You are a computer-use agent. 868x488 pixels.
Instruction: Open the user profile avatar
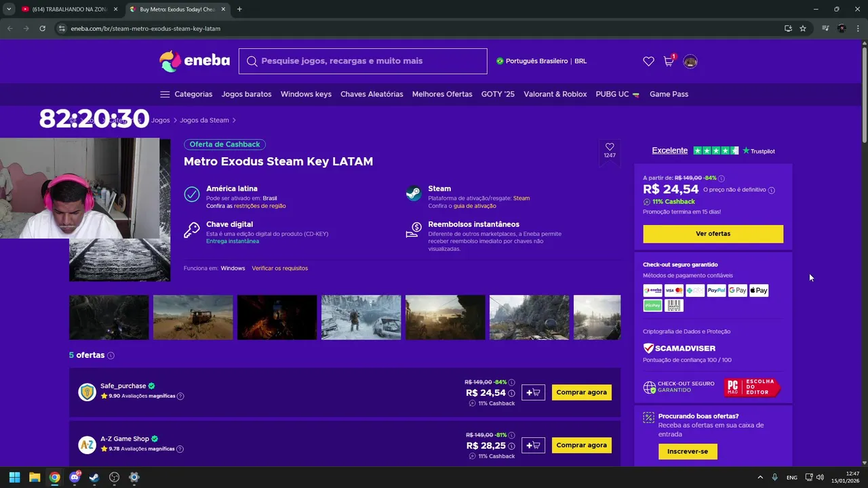pyautogui.click(x=690, y=62)
